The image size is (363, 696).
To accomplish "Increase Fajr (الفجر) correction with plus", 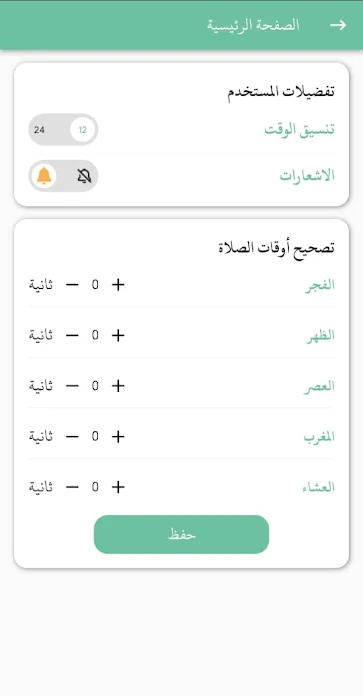I will click(118, 285).
